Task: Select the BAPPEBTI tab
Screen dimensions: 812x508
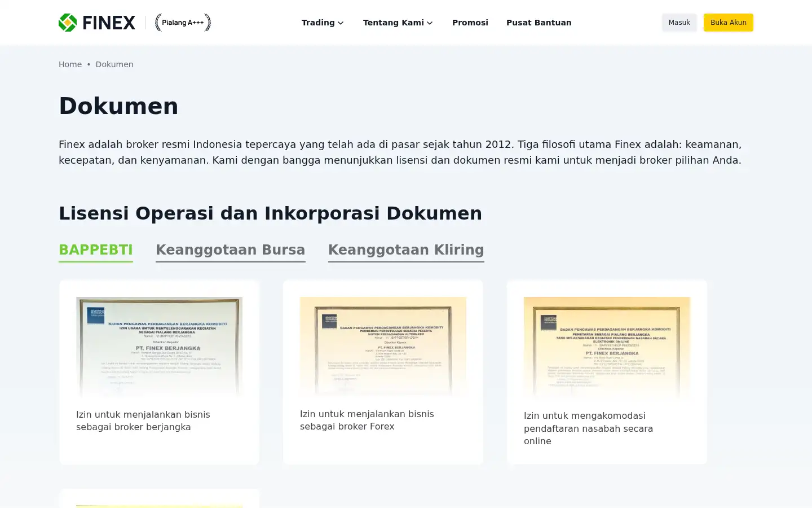Action: coord(96,250)
